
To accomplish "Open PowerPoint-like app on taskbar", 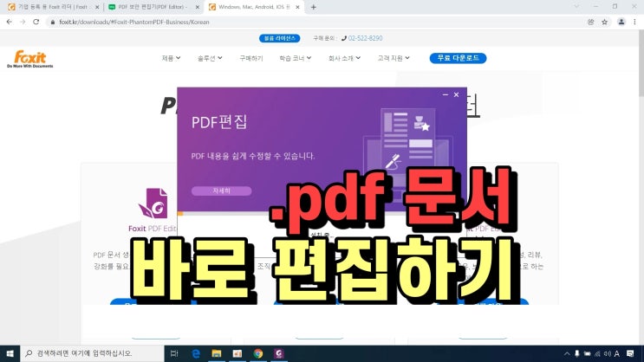I will pos(237,353).
